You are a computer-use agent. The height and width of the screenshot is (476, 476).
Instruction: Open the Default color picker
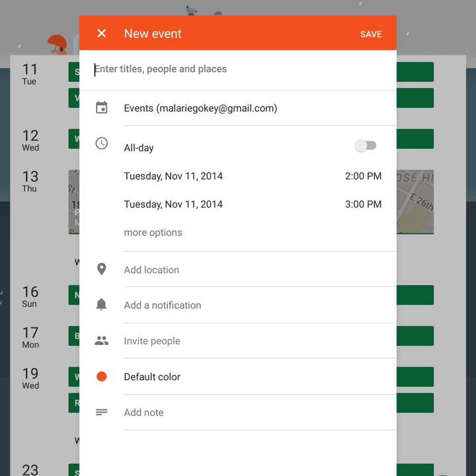[x=152, y=377]
